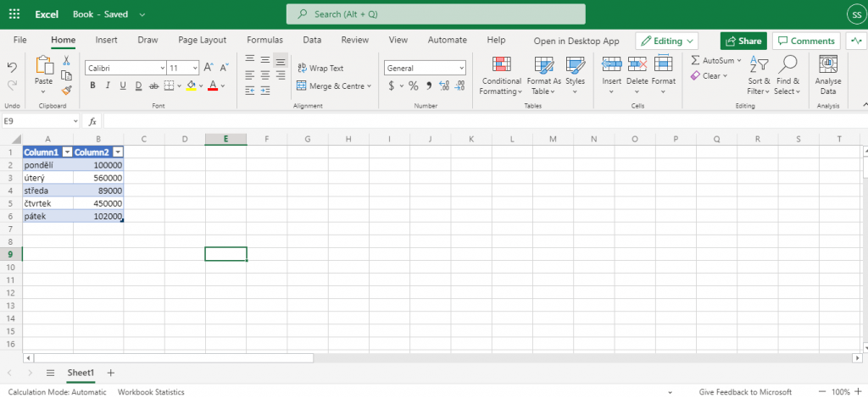
Task: Click the Name Box showing E9
Action: click(x=38, y=121)
